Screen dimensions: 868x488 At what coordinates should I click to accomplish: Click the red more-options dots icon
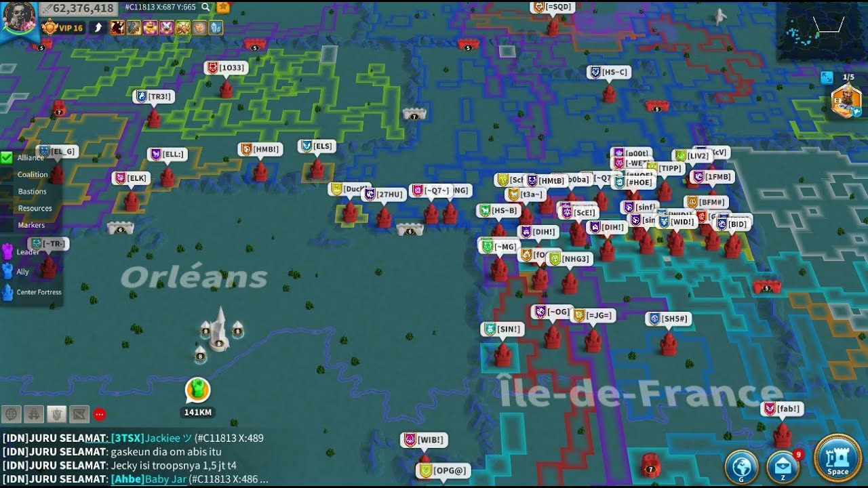click(100, 414)
